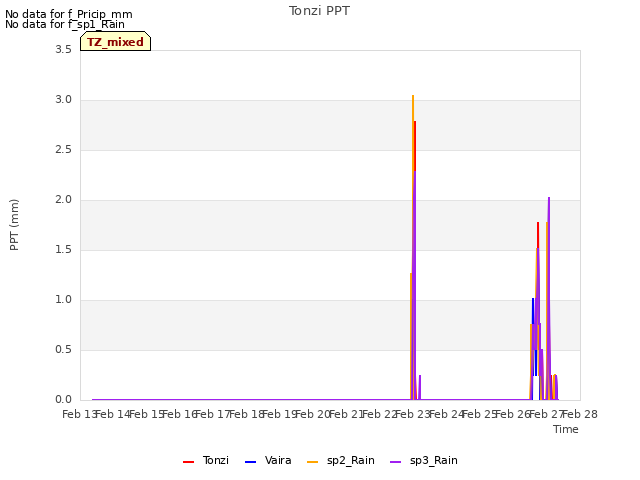The height and width of the screenshot is (480, 640).
Task: Click the Time x-axis label
Action: tap(565, 429)
